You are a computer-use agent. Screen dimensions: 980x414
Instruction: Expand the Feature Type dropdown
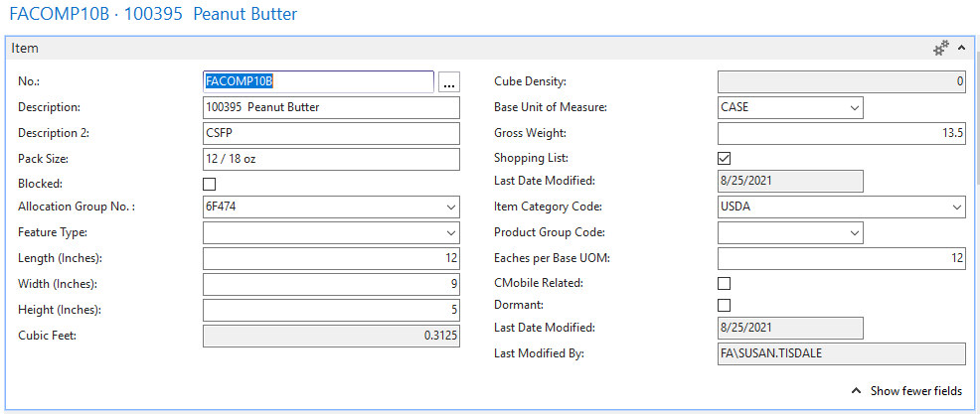[x=449, y=233]
